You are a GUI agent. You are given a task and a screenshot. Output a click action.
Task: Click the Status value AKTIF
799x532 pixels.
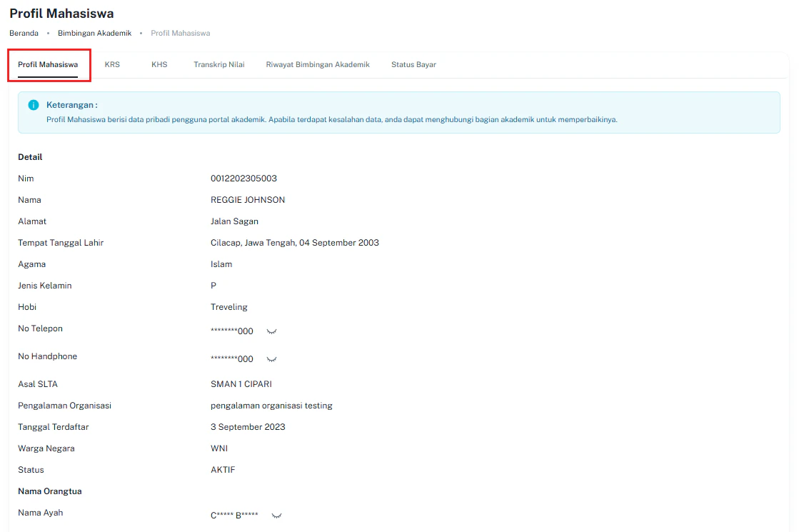(x=223, y=469)
